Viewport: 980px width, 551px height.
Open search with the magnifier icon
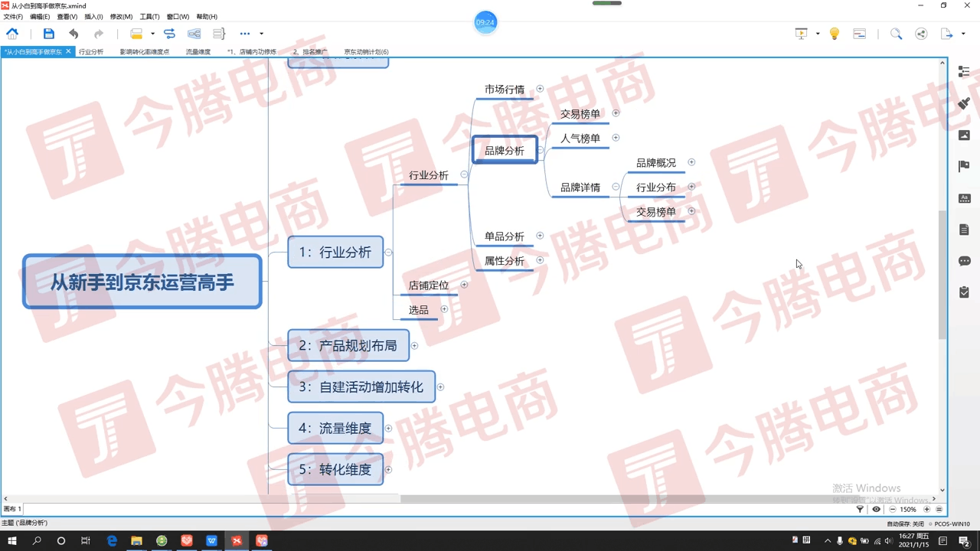click(896, 34)
